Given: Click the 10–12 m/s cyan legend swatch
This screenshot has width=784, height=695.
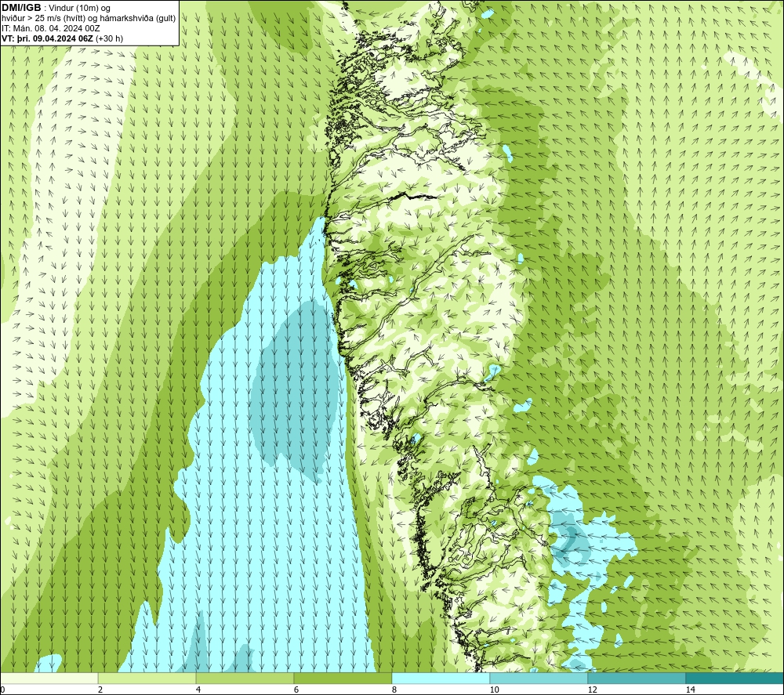Looking at the screenshot, I should coord(539,678).
